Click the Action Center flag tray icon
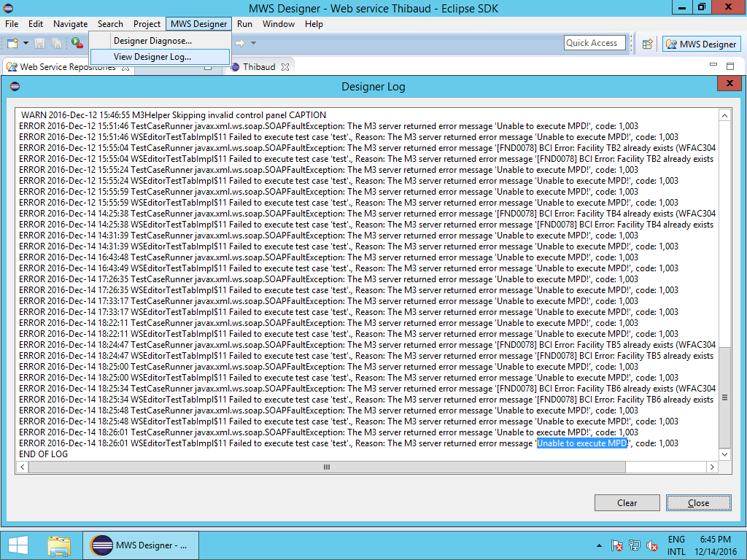Viewport: 747px width, 560px height. click(617, 545)
